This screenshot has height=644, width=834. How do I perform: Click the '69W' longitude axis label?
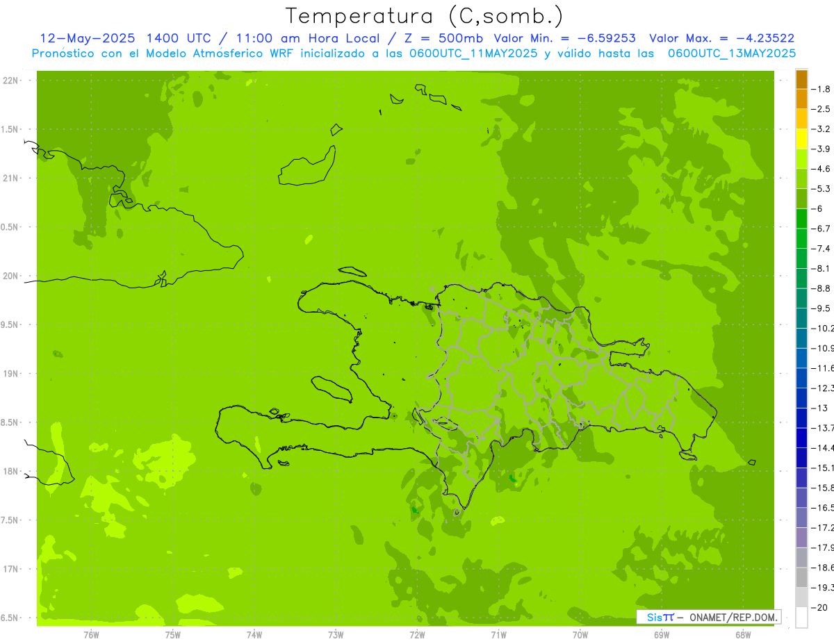[662, 635]
